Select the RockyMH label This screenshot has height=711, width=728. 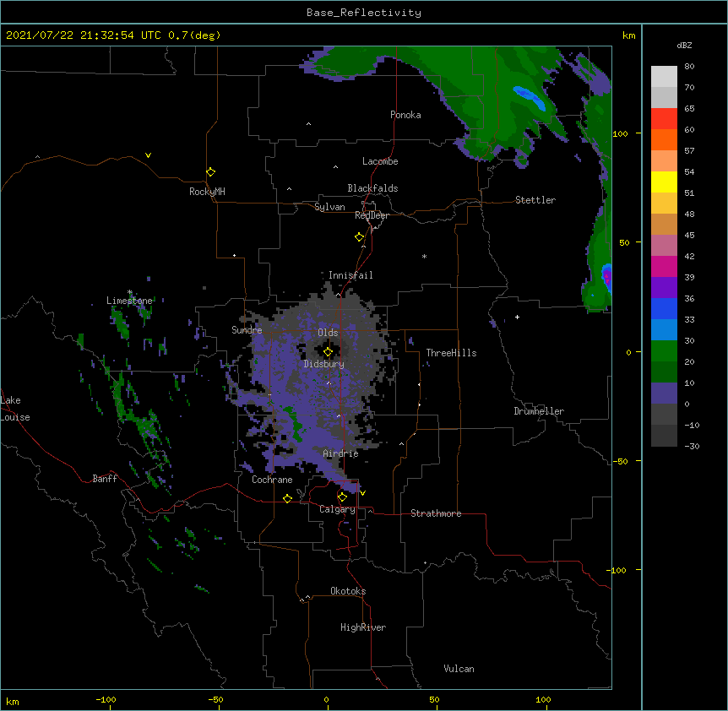point(207,192)
